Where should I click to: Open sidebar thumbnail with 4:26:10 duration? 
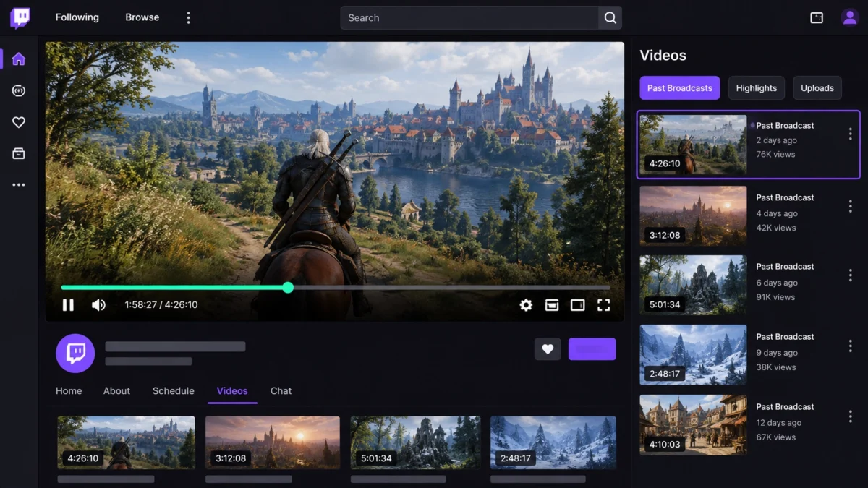[693, 145]
